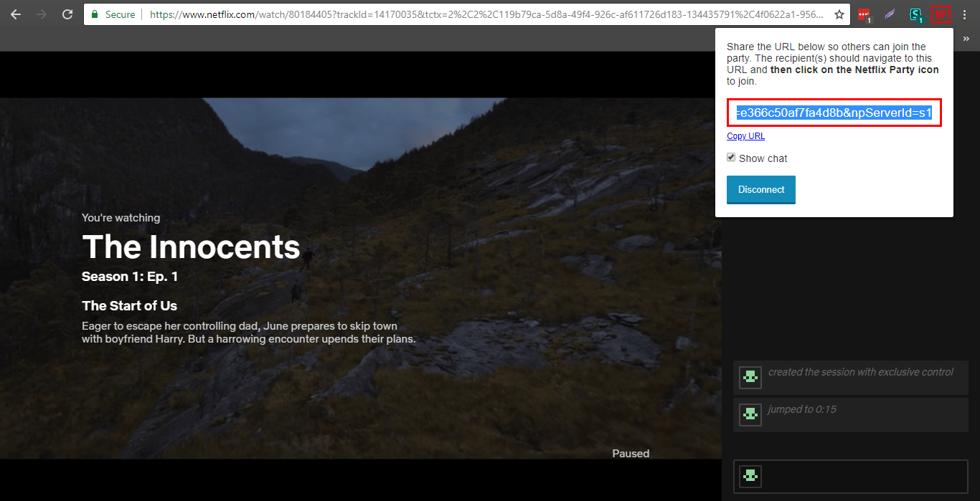Click the browser Back arrow
The width and height of the screenshot is (980, 501).
point(16,14)
